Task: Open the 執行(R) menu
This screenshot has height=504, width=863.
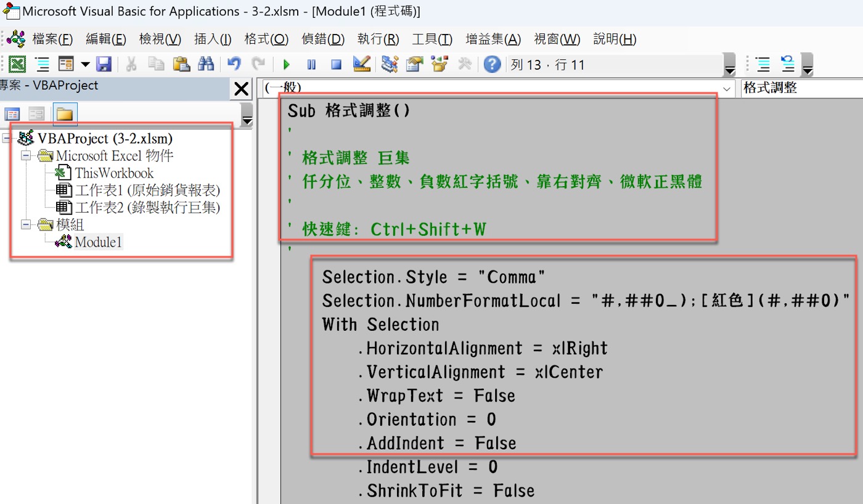Action: click(x=378, y=39)
